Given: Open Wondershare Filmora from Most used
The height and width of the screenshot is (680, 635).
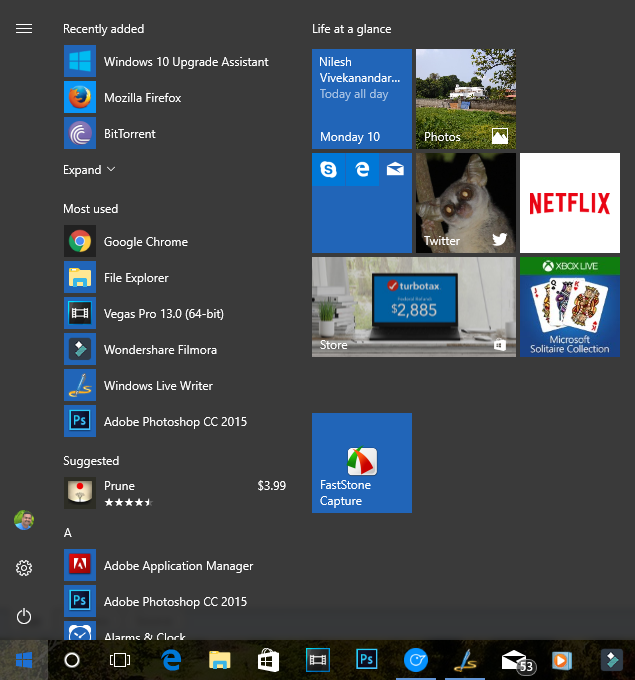Looking at the screenshot, I should click(x=176, y=350).
